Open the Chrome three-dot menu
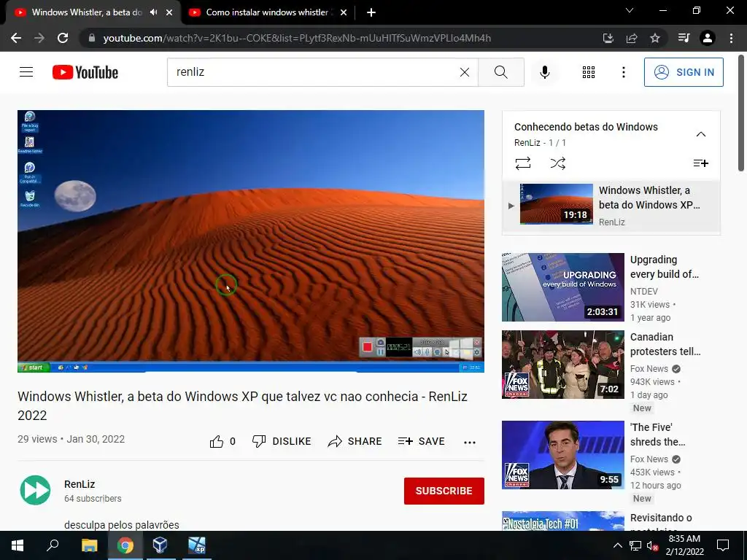Image resolution: width=747 pixels, height=560 pixels. [x=731, y=38]
